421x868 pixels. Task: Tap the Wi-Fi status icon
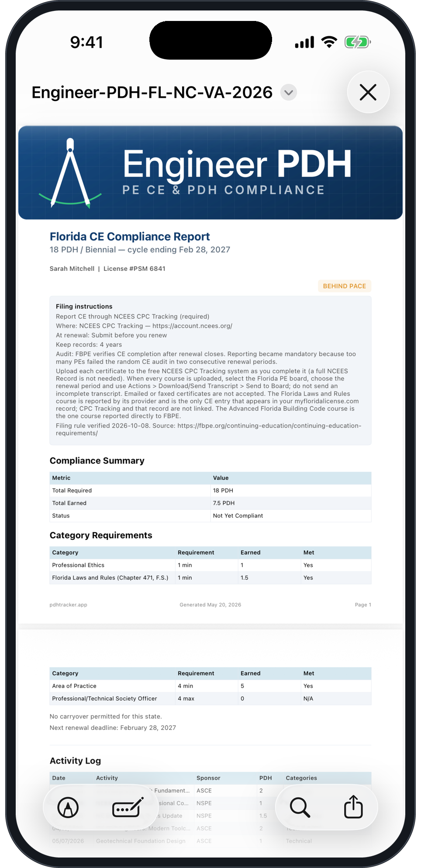pos(329,42)
